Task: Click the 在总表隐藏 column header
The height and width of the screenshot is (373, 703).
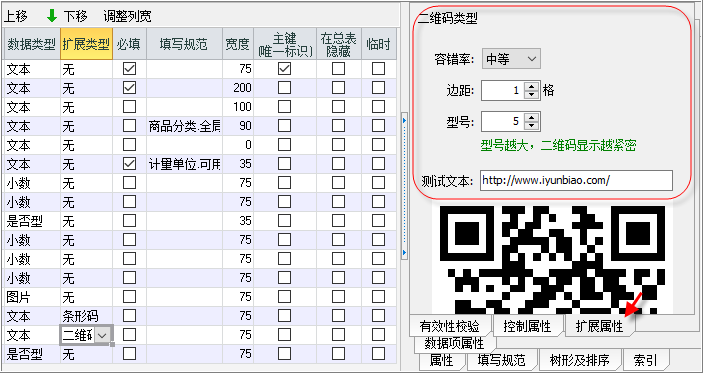Action: tap(338, 43)
